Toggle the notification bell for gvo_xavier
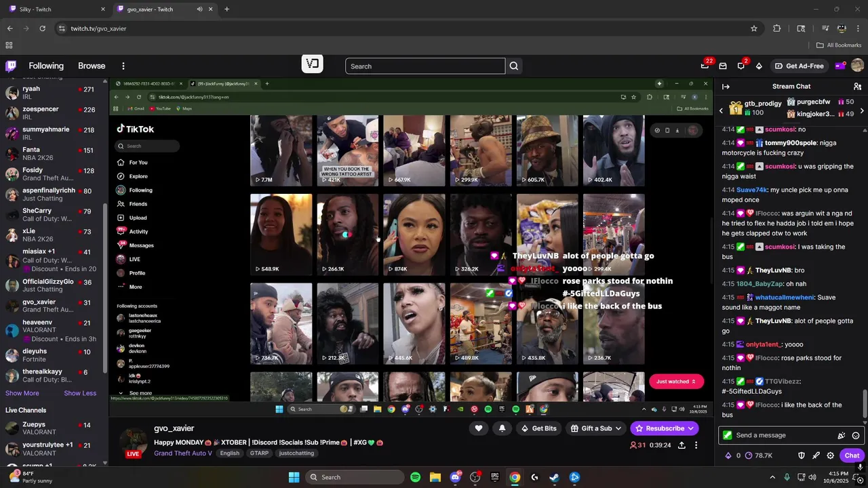 (x=502, y=428)
